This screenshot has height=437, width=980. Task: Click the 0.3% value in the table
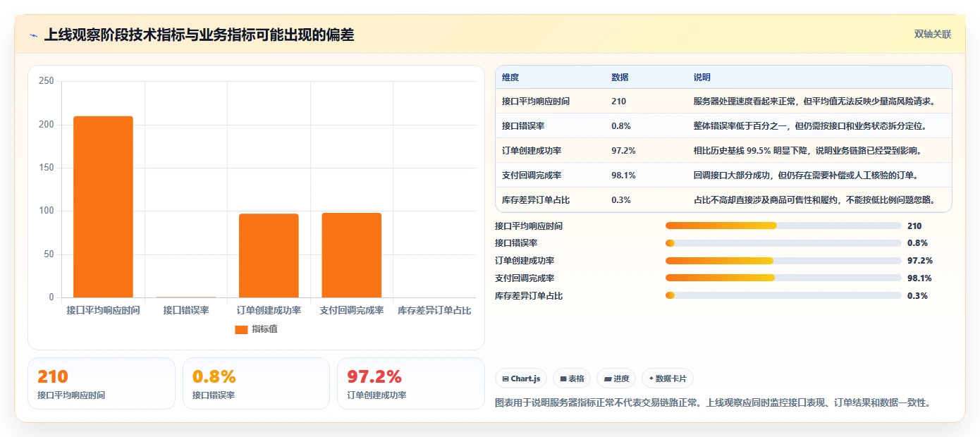pyautogui.click(x=621, y=200)
